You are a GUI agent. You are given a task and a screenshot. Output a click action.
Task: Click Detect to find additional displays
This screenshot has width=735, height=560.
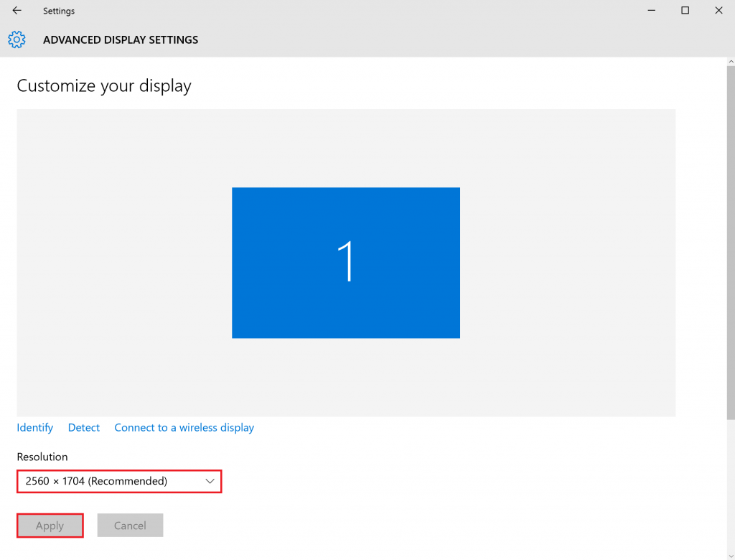pos(83,427)
